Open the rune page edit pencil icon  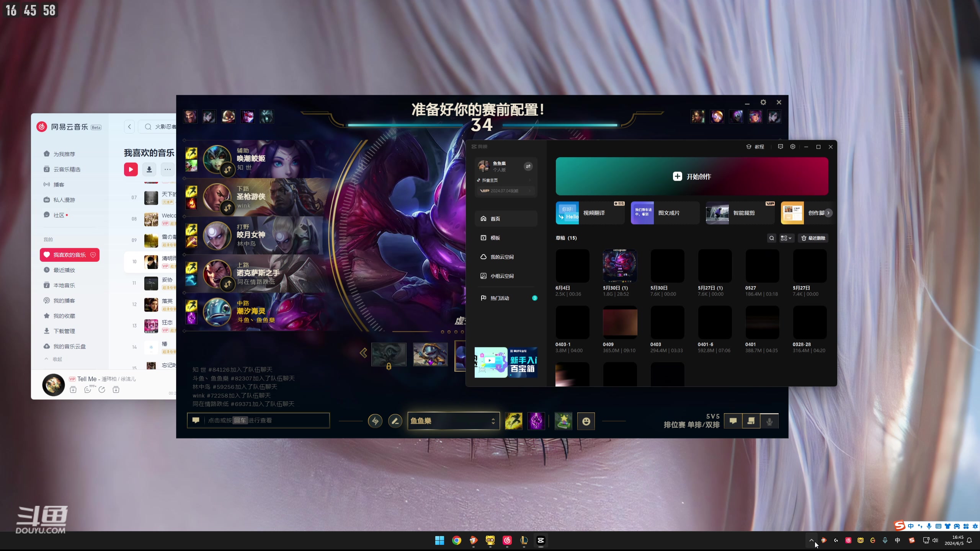395,421
